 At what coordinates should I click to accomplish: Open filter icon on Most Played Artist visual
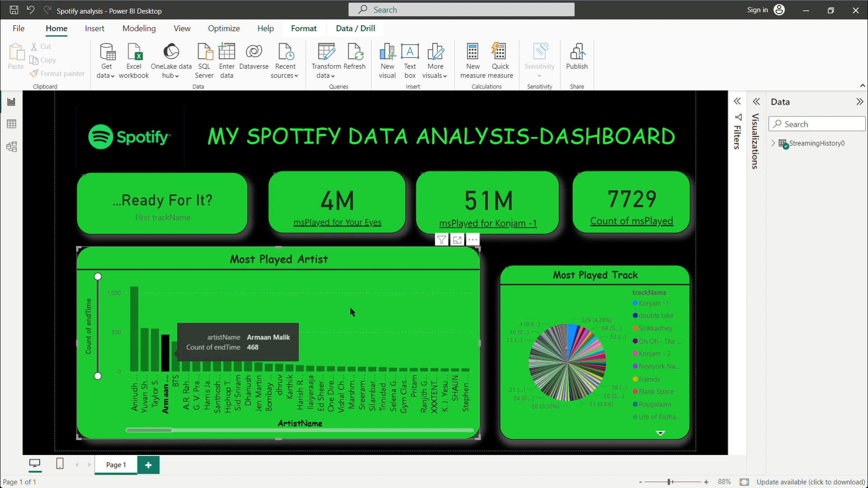click(442, 240)
